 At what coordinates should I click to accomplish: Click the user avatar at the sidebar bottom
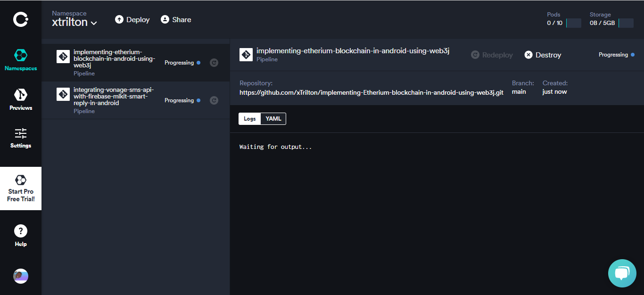click(x=20, y=276)
